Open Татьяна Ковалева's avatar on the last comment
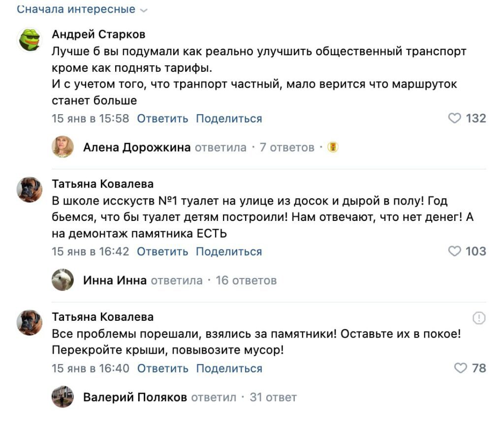Image resolution: width=504 pixels, height=428 pixels. 31,323
